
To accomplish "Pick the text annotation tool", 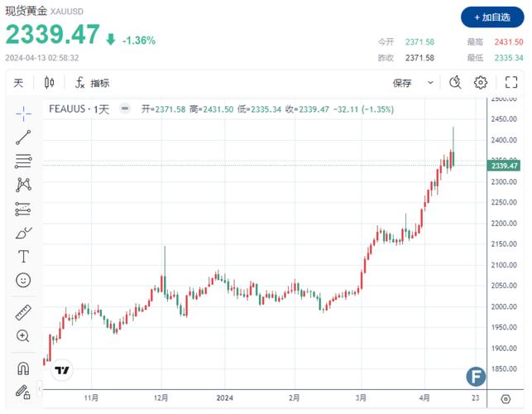I will [23, 257].
